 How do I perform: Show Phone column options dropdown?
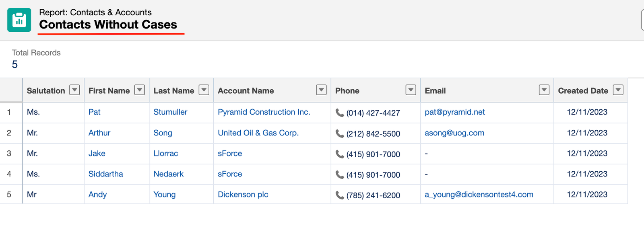(x=411, y=90)
